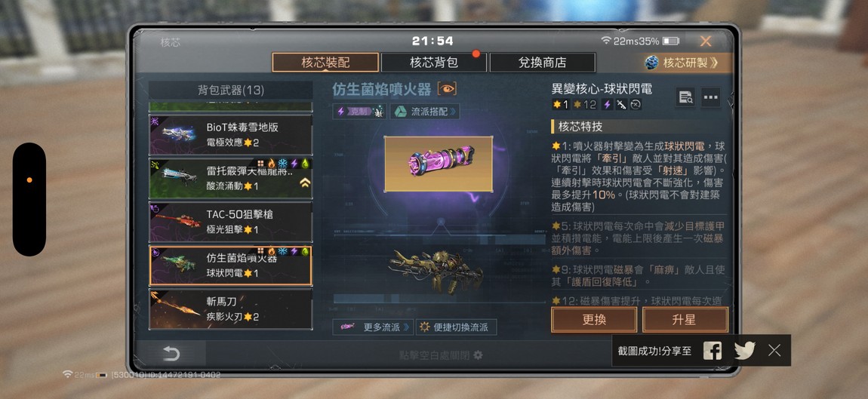This screenshot has height=399, width=868.
Task: Select TAC-50狙擊槍 in weapon list
Action: point(231,222)
